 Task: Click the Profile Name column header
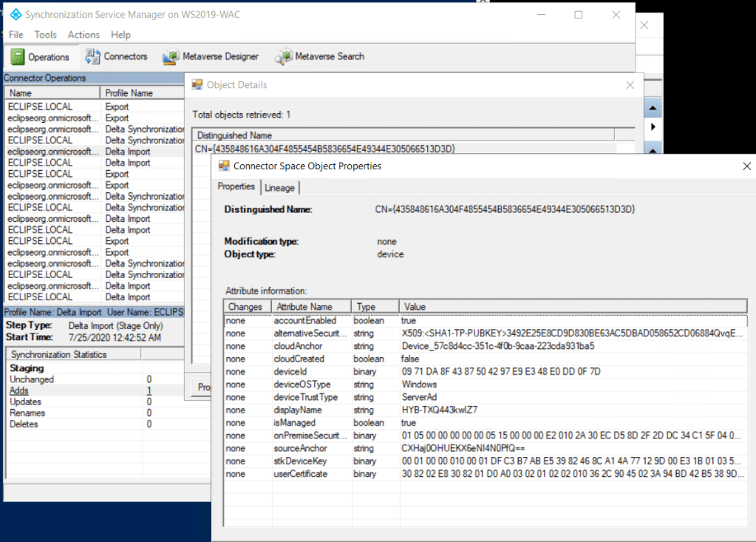pyautogui.click(x=129, y=93)
